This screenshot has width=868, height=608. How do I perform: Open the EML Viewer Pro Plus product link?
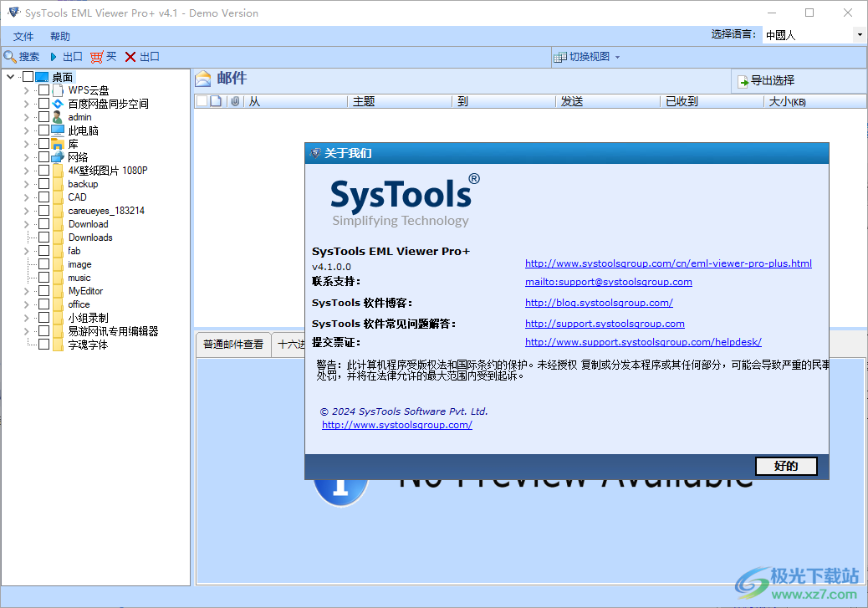tap(668, 263)
